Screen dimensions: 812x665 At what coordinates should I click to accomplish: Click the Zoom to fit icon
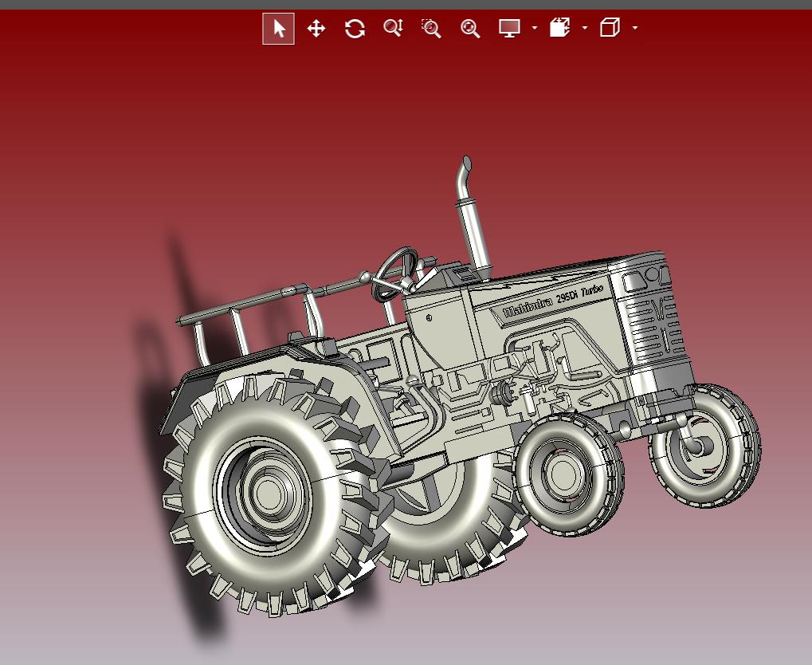pos(470,29)
